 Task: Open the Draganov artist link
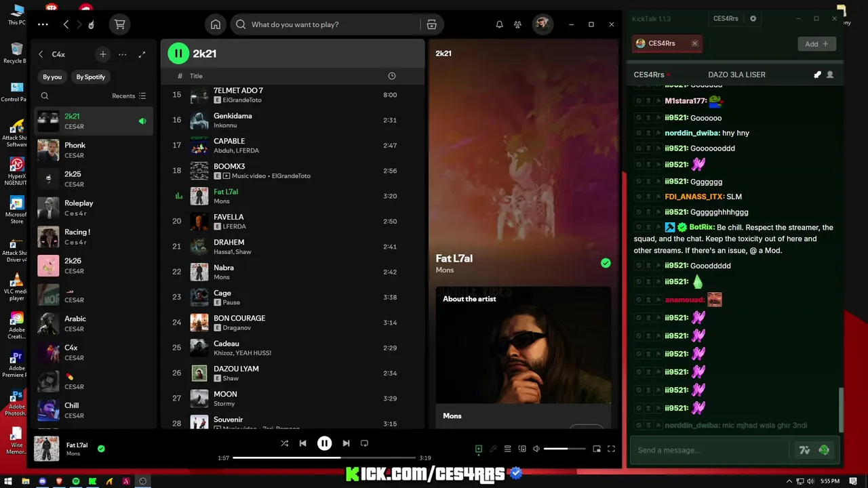pyautogui.click(x=237, y=328)
